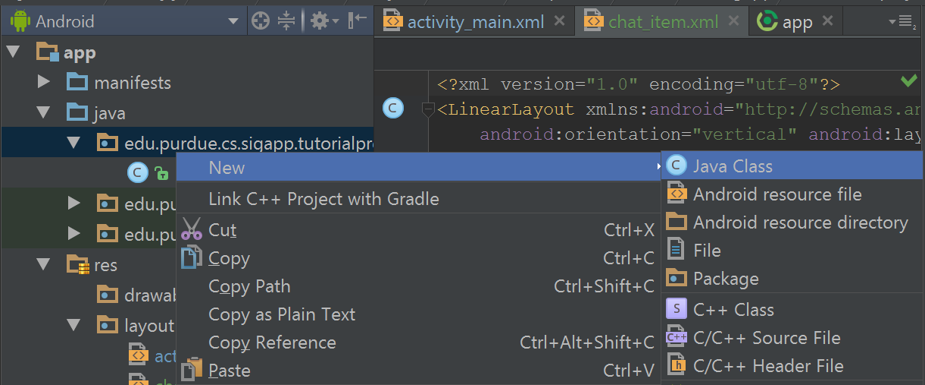925x385 pixels.
Task: Select the manifests folder icon
Action: (x=77, y=81)
